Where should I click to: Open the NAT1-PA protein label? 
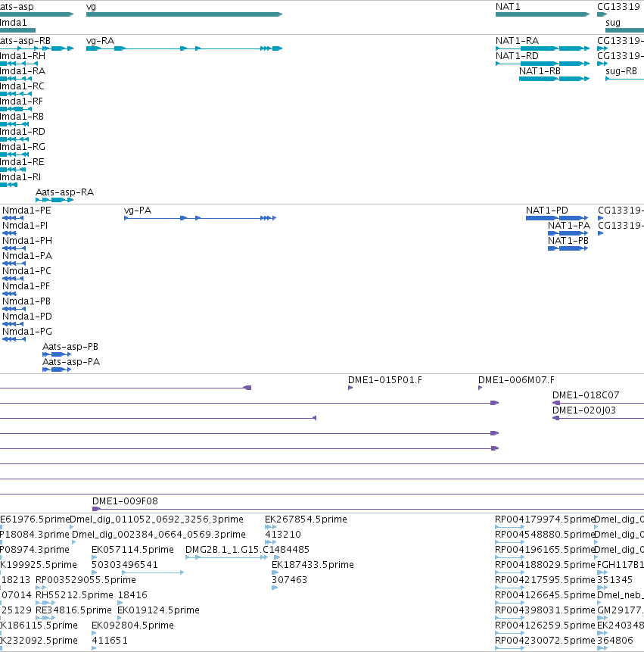[x=569, y=226]
